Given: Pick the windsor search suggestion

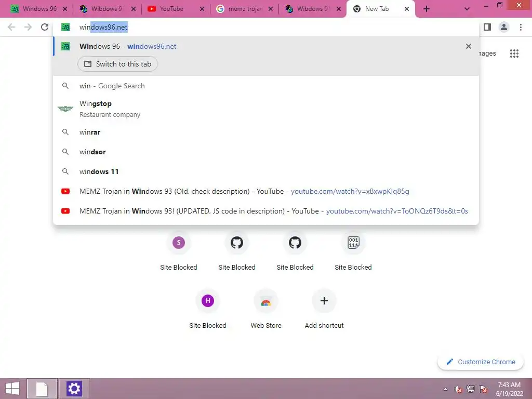Looking at the screenshot, I should coord(266,152).
